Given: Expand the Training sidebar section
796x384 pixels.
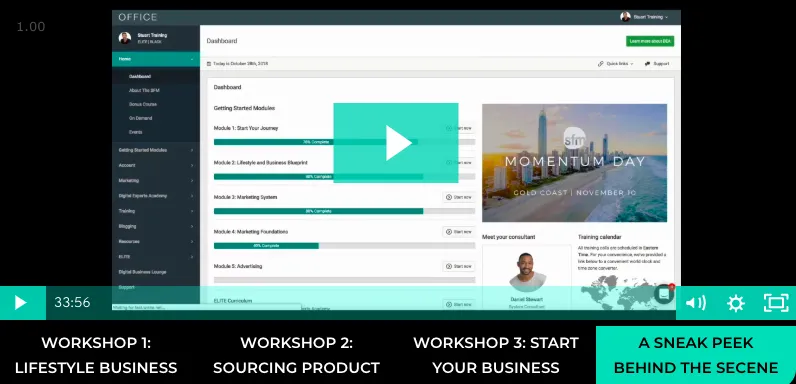Looking at the screenshot, I should pos(156,211).
